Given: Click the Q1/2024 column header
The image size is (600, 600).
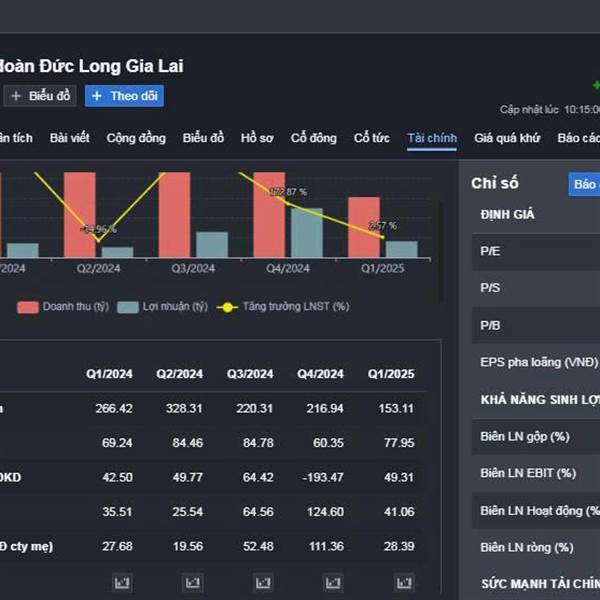Looking at the screenshot, I should (109, 374).
